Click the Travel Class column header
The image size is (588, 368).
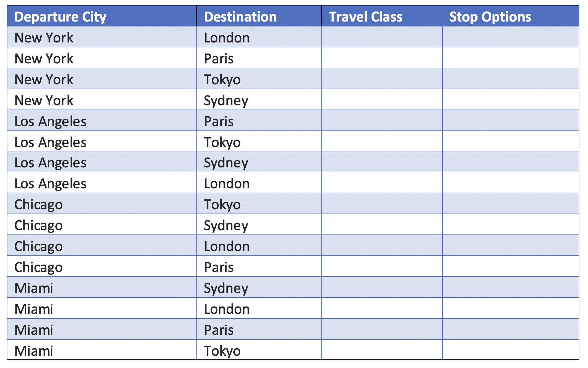(365, 17)
